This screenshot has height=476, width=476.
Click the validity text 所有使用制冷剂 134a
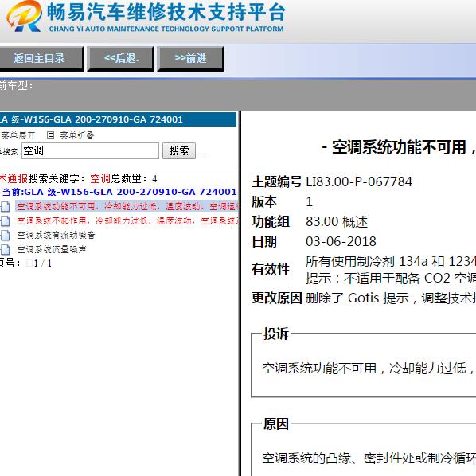[391, 261]
